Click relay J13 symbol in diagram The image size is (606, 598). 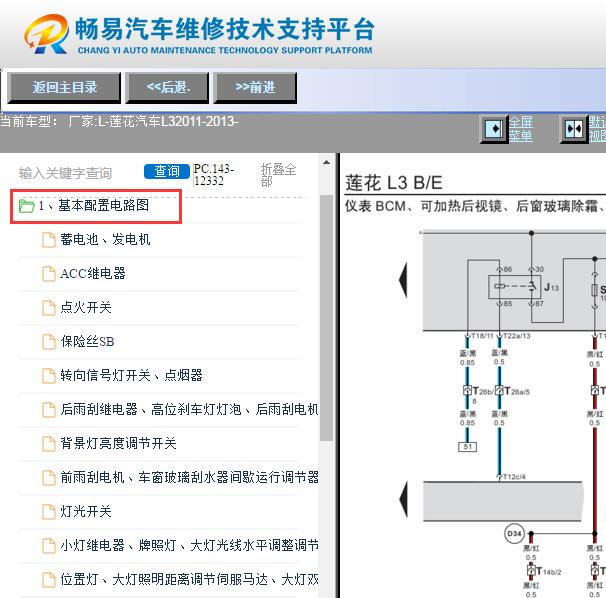click(514, 287)
